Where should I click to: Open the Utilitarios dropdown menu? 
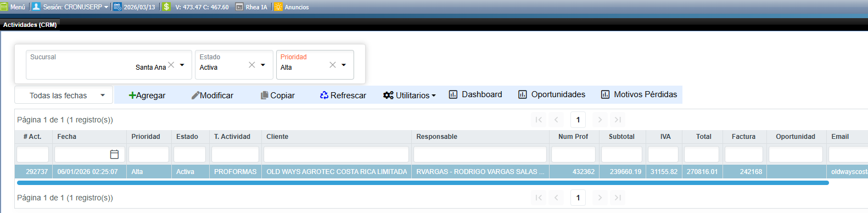pos(410,95)
